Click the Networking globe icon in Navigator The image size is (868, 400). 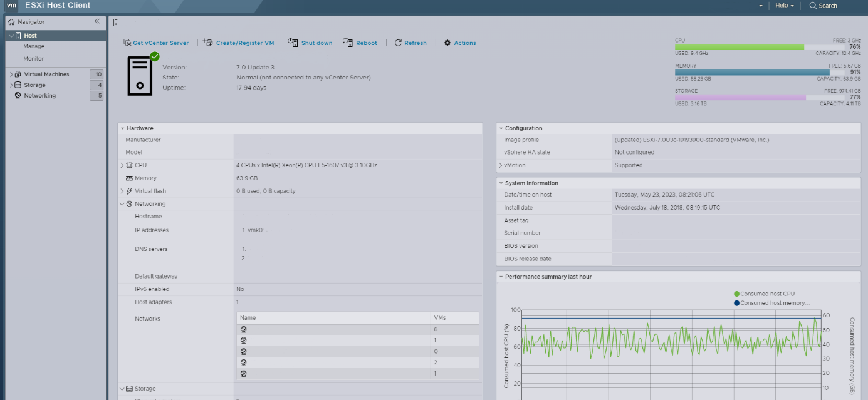18,96
